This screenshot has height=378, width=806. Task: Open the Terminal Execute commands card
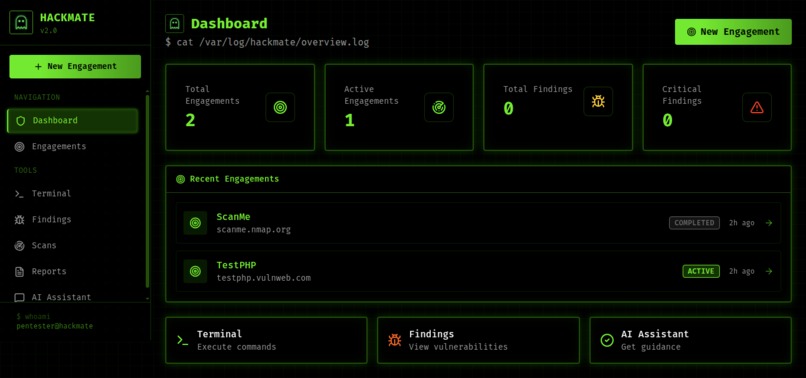click(x=266, y=340)
